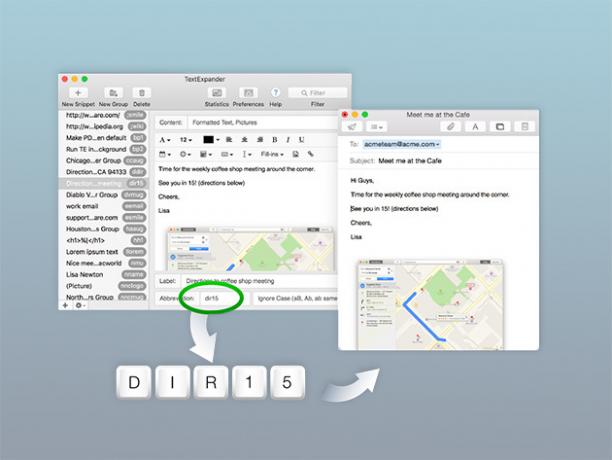
Task: Select the 'support...are.com' snippet
Action: click(x=104, y=217)
